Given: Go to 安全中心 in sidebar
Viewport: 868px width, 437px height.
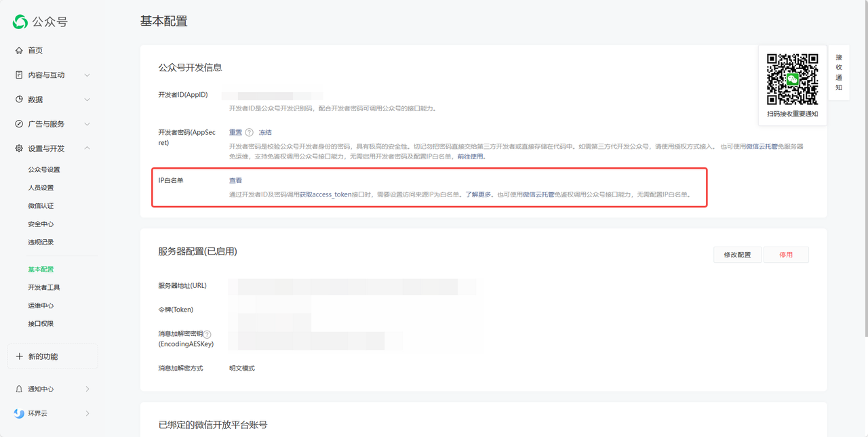Looking at the screenshot, I should coord(41,224).
